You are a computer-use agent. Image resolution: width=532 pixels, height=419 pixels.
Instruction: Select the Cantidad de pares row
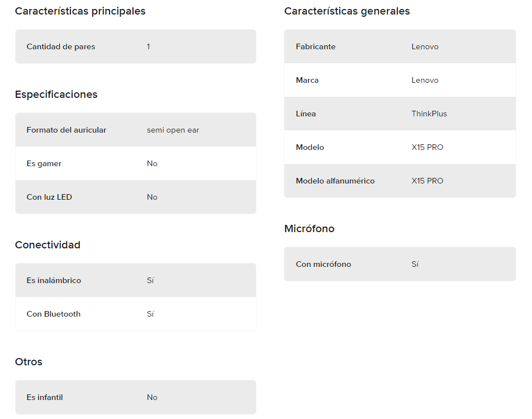(x=136, y=46)
